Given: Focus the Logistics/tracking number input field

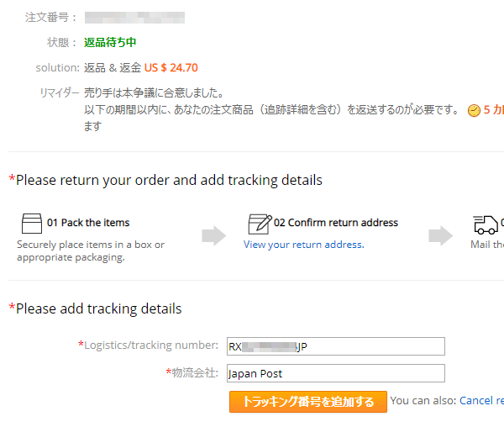Looking at the screenshot, I should tap(335, 346).
